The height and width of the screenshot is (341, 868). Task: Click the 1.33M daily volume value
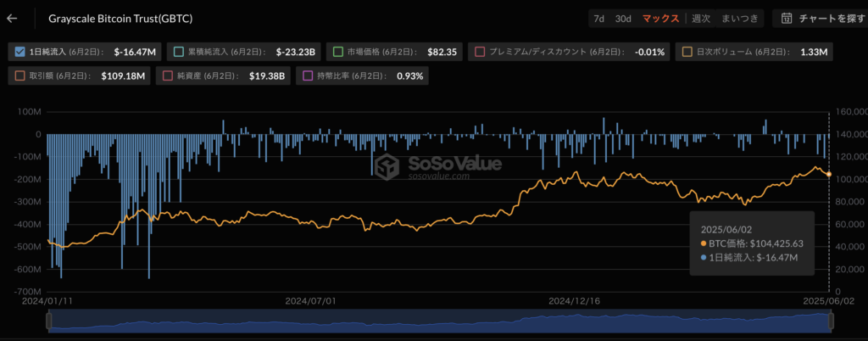(814, 53)
